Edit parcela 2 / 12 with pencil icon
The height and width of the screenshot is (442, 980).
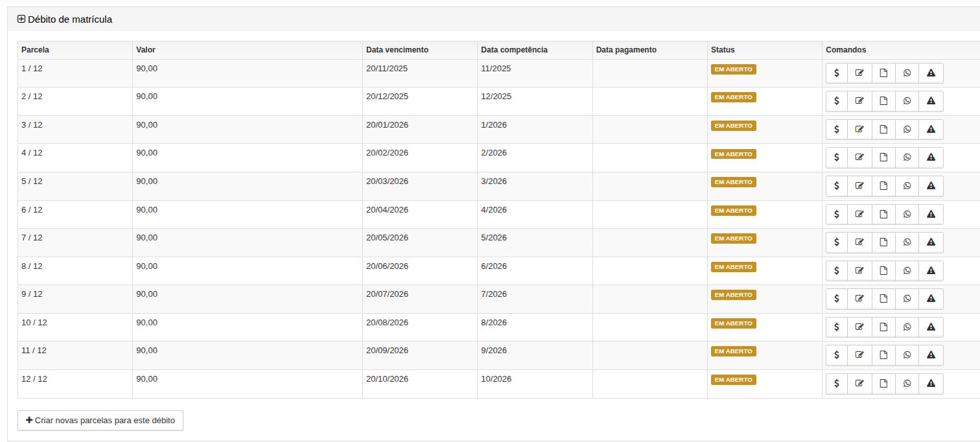[859, 101]
